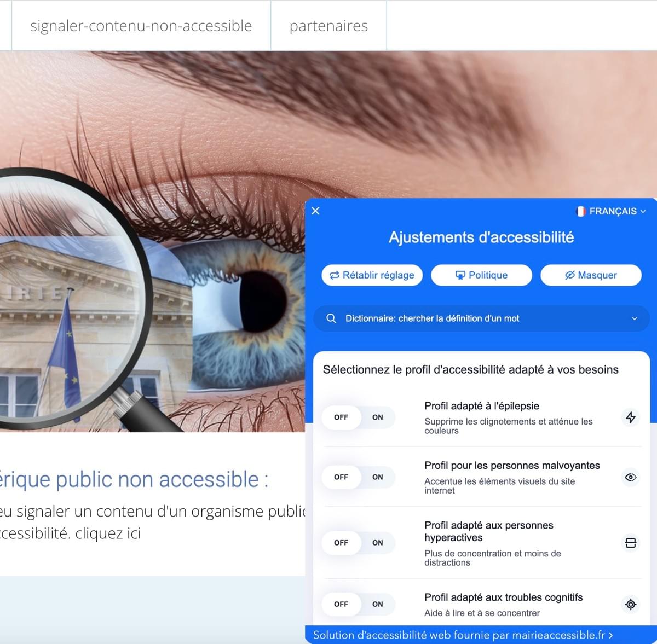Click the Politique button

(481, 275)
